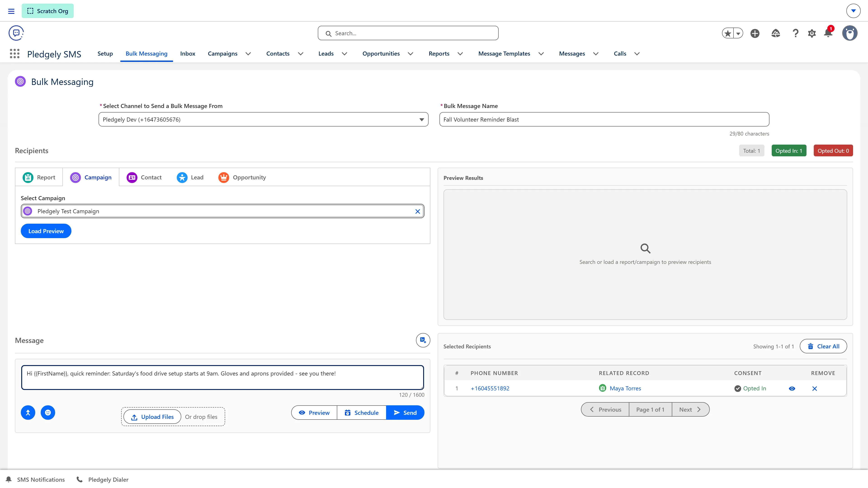Click the Bulk Messaging header target icon

[x=20, y=82]
